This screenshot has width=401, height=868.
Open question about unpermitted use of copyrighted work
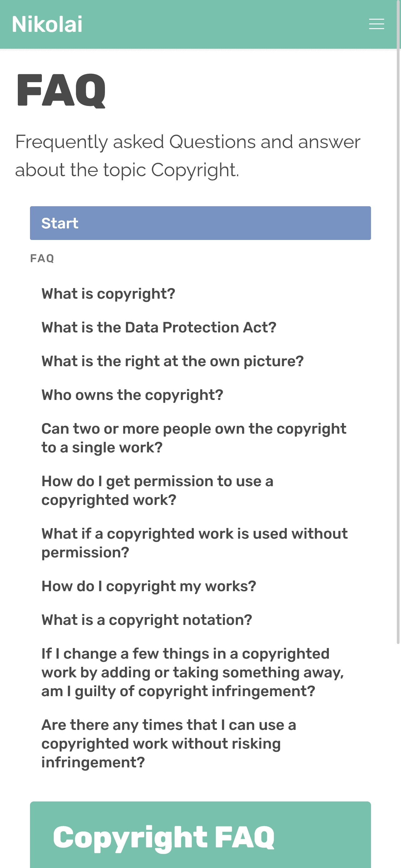(x=194, y=542)
